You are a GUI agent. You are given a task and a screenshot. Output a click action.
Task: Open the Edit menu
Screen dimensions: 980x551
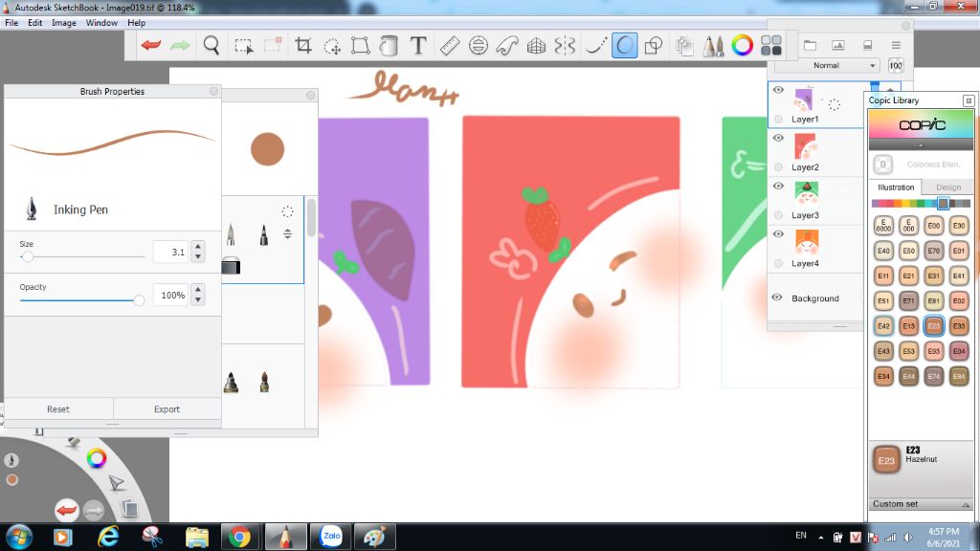[35, 23]
